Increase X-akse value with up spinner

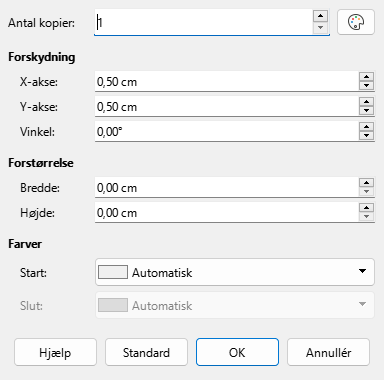pyautogui.click(x=366, y=77)
